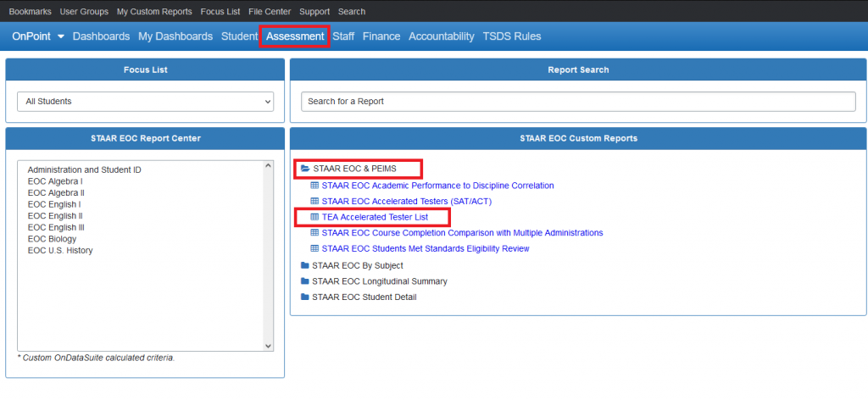868x400 pixels.
Task: Click folder icon beside STAAR EOC By Subject
Action: 305,265
